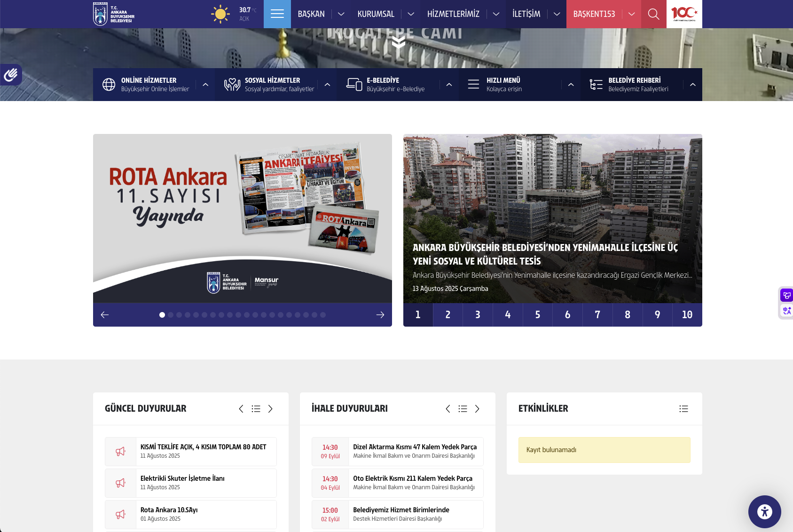Click the 30.7 °C temperature reading
Image resolution: width=793 pixels, height=532 pixels.
click(248, 10)
